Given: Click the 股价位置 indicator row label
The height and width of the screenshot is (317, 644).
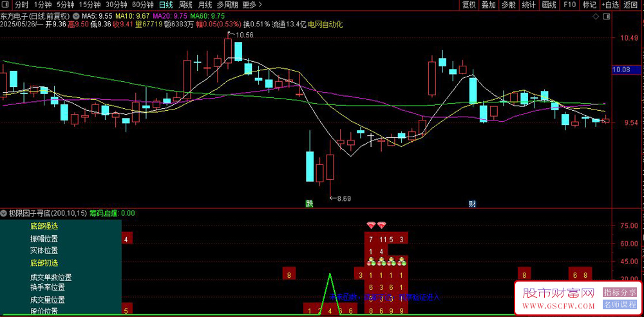Looking at the screenshot, I should point(44,311).
